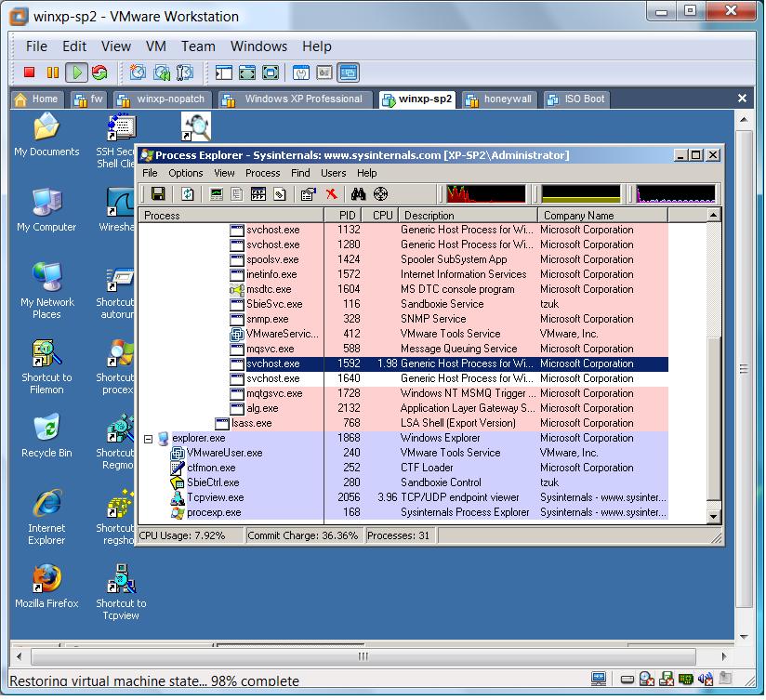766x700 pixels.
Task: Collapse the explorer.exe process tree node
Action: coord(148,439)
